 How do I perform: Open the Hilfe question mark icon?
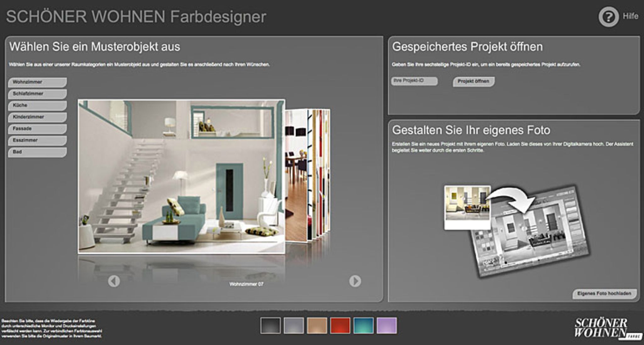coord(608,17)
